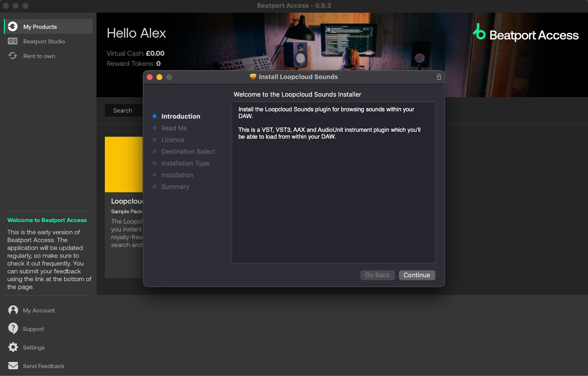Screen dimensions: 588x376
Task: Click the Send Feedback envelope icon
Action: (x=13, y=366)
